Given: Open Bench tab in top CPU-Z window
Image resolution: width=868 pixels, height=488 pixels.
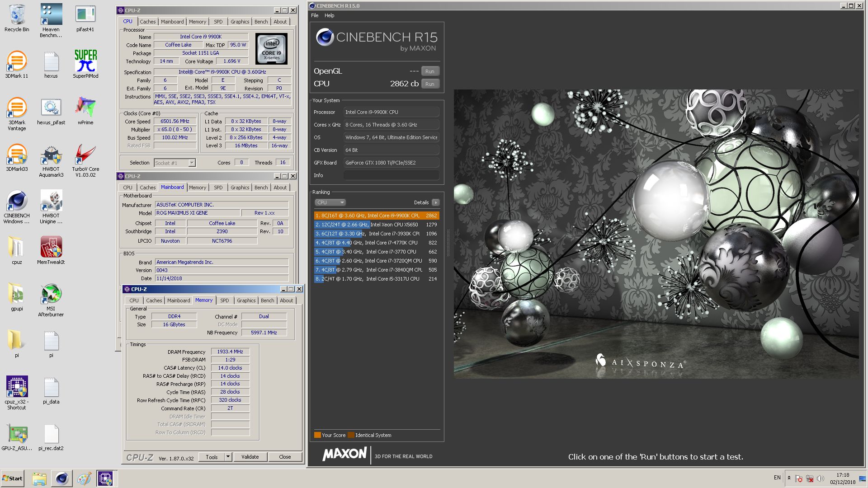Looking at the screenshot, I should pos(261,22).
